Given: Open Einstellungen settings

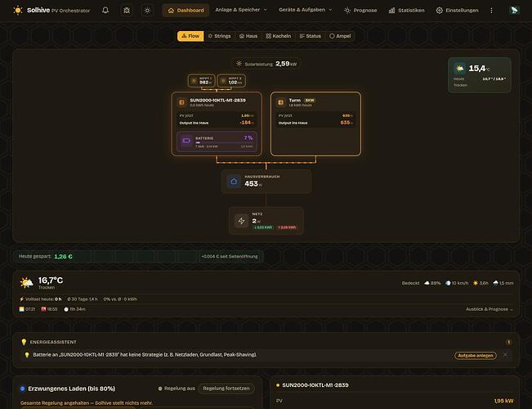Looking at the screenshot, I should pyautogui.click(x=457, y=11).
